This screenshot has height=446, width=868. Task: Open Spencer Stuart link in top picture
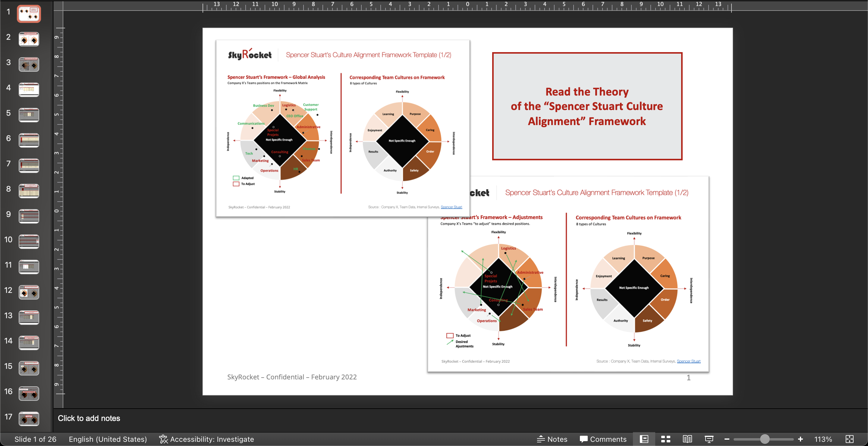click(x=451, y=207)
